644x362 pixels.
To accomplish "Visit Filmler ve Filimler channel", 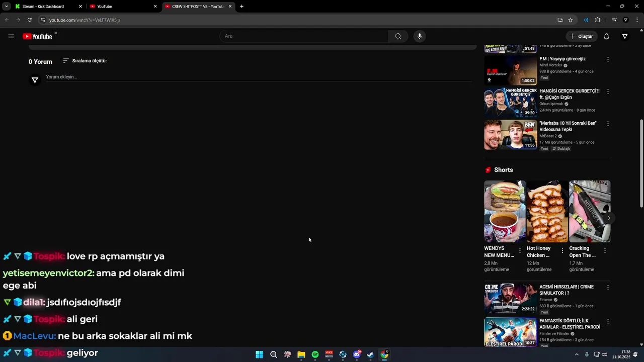I will click(554, 333).
